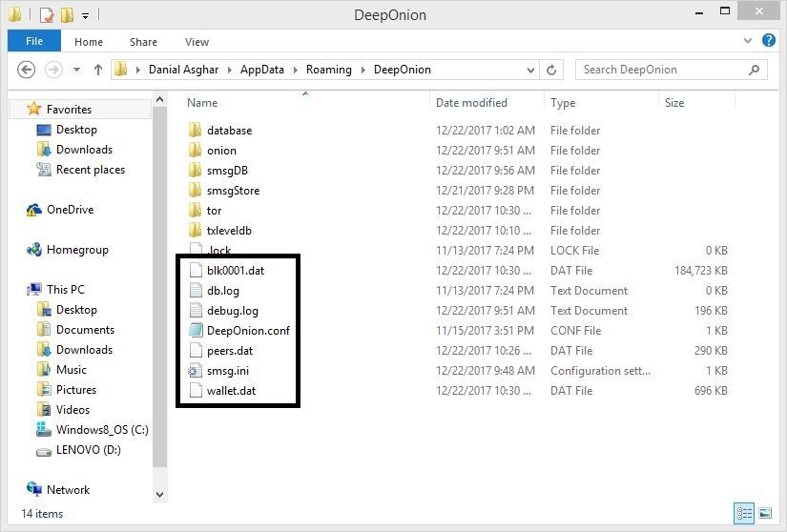Sort by the Size column header
Screen dimensions: 787x532
click(674, 103)
